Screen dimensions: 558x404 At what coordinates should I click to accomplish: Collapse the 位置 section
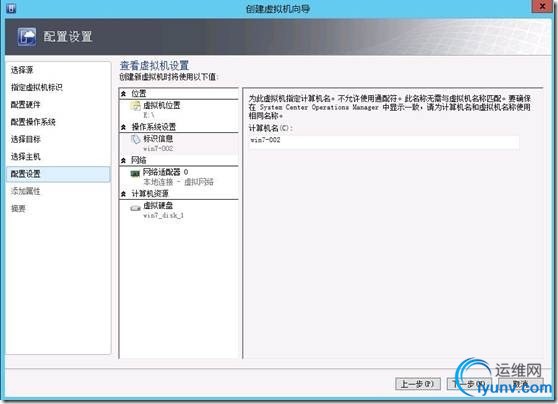(123, 94)
